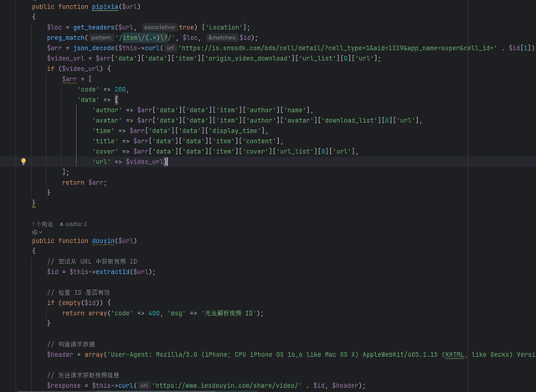
Task: Click the 'return $arr;' statement
Action: pos(84,183)
